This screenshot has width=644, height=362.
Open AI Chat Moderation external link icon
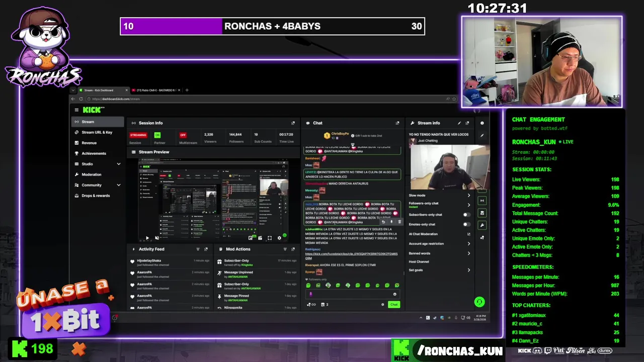click(469, 234)
